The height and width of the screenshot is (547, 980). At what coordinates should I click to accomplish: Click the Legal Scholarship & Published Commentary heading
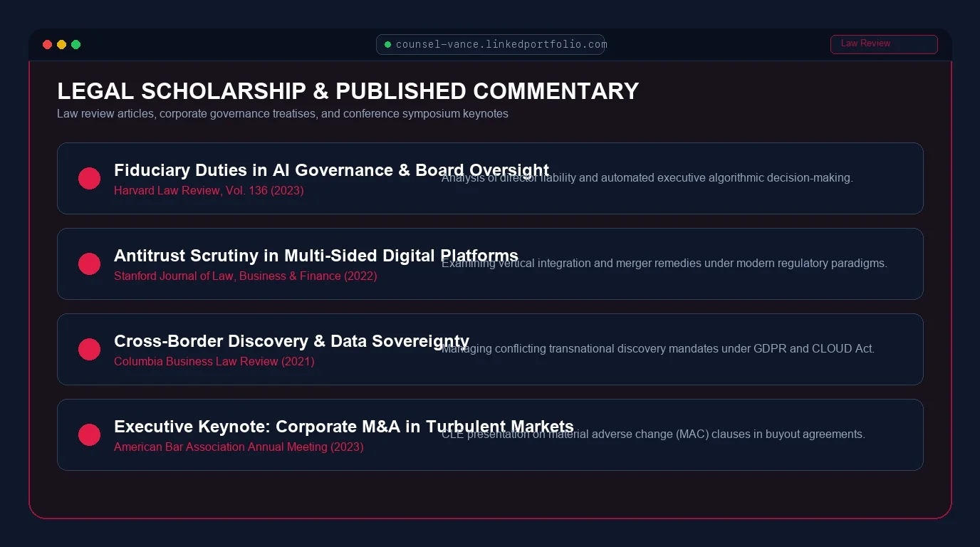(348, 91)
